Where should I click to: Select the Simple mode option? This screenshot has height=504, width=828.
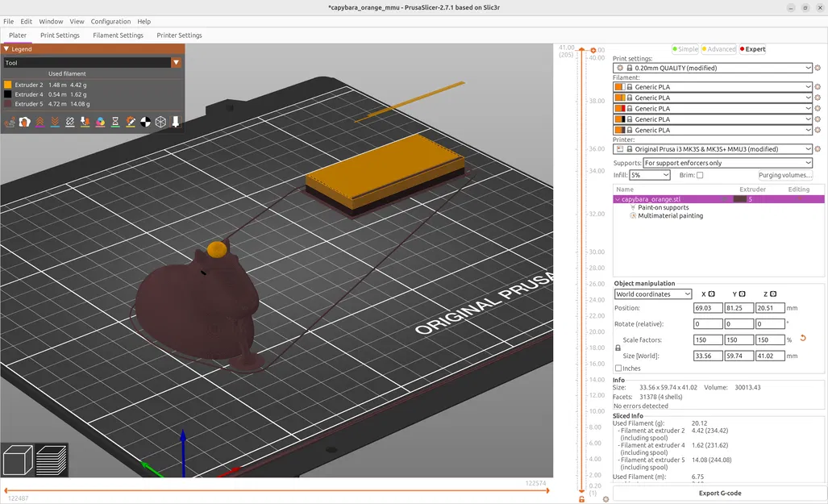coord(684,49)
